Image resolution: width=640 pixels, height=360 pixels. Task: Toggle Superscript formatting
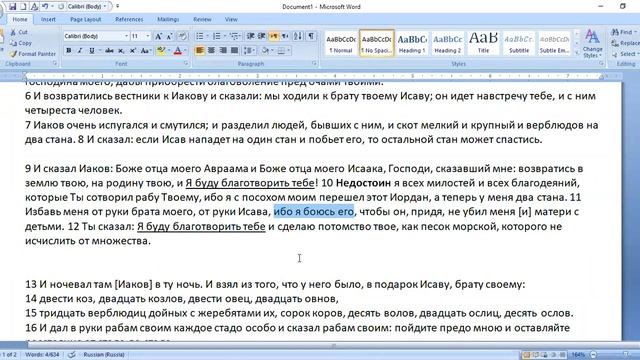point(133,51)
